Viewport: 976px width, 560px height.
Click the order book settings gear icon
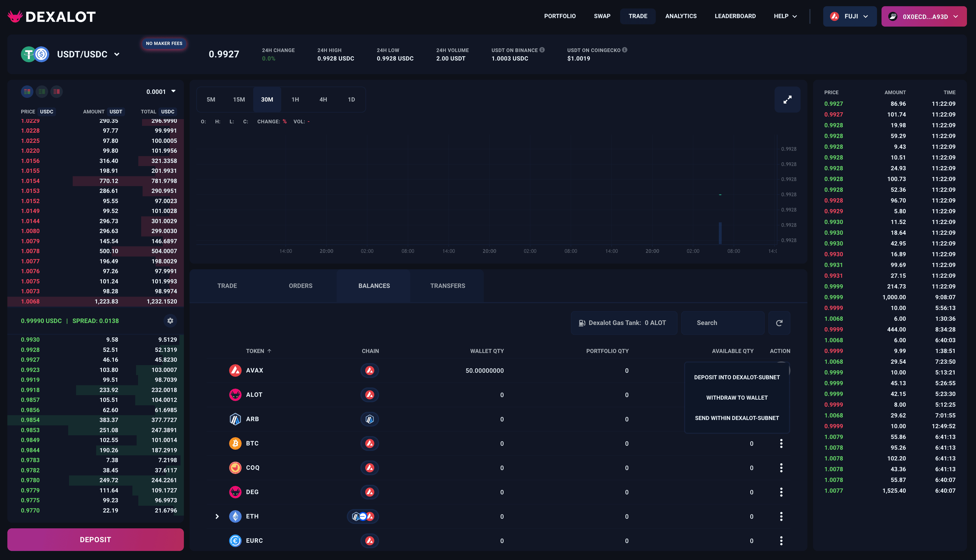pos(170,321)
